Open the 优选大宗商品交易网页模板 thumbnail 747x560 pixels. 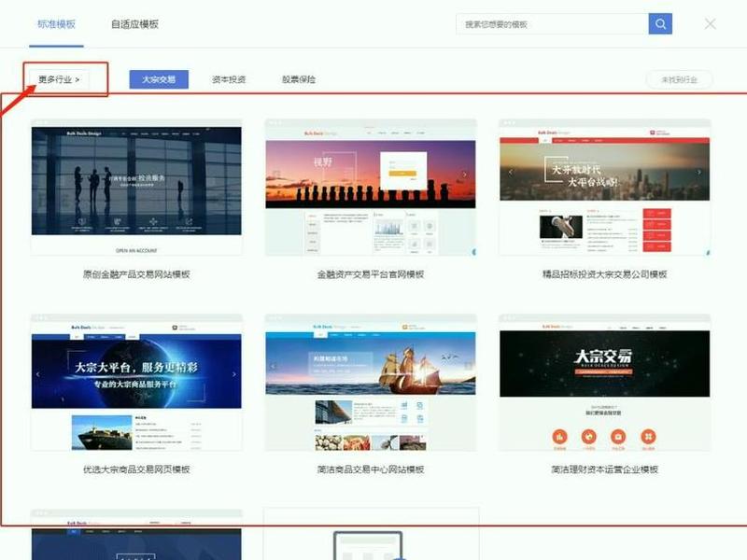click(x=136, y=383)
